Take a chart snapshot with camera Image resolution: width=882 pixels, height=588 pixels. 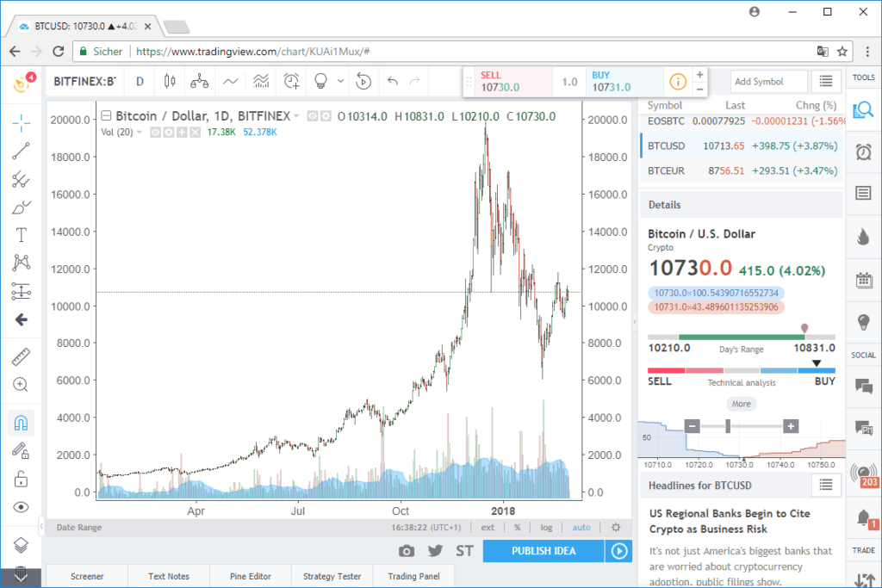(407, 551)
